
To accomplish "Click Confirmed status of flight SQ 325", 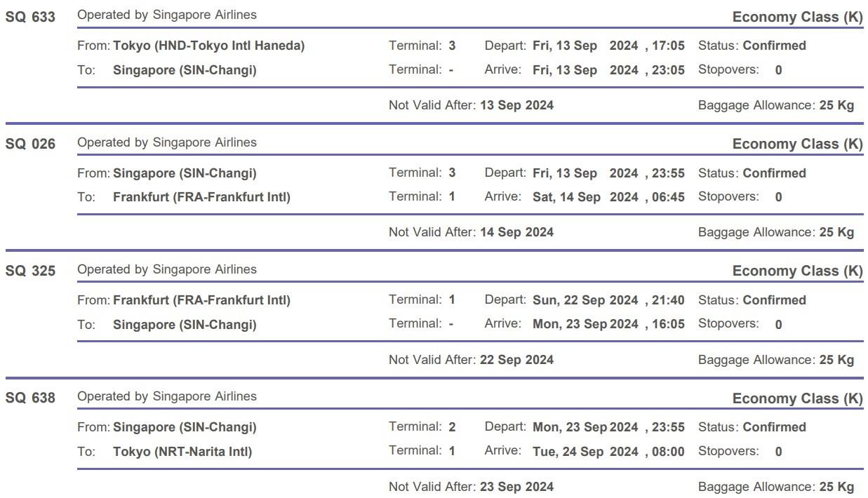I will [774, 300].
